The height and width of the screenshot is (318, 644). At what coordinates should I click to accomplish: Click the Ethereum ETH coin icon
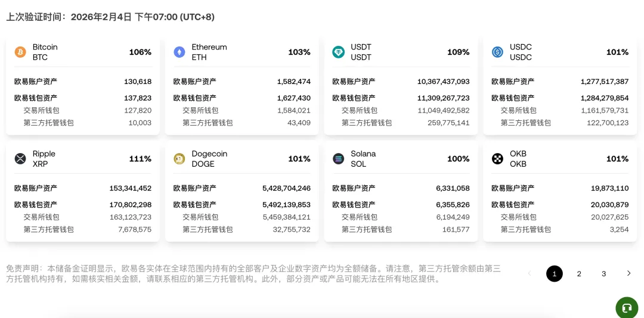(179, 52)
